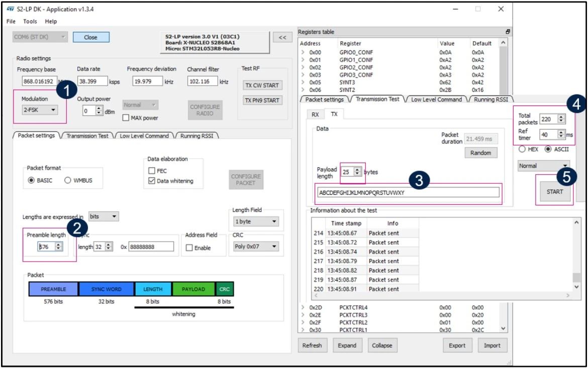Click the test info list vertical scrollbar
Screen dimensions: 588x368
pyautogui.click(x=576, y=255)
